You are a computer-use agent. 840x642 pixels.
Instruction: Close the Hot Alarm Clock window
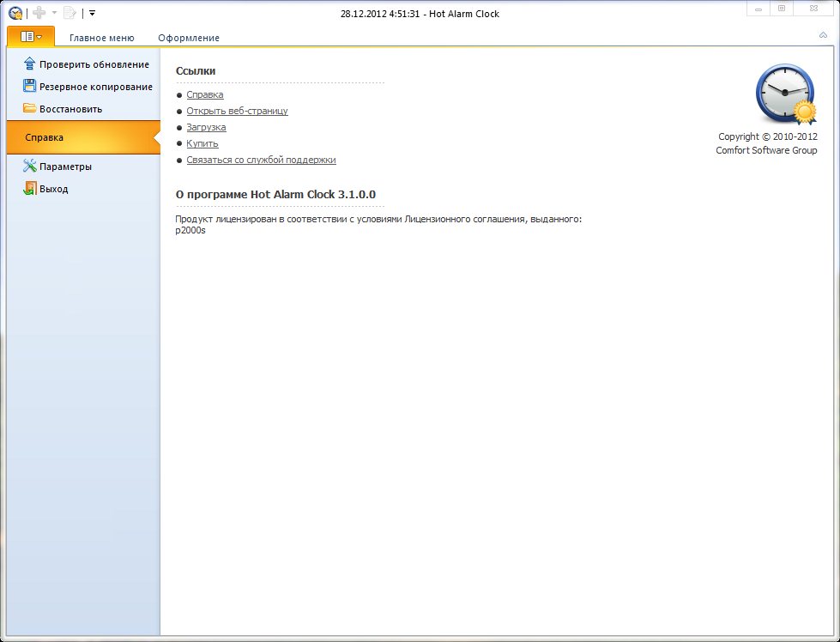(813, 9)
